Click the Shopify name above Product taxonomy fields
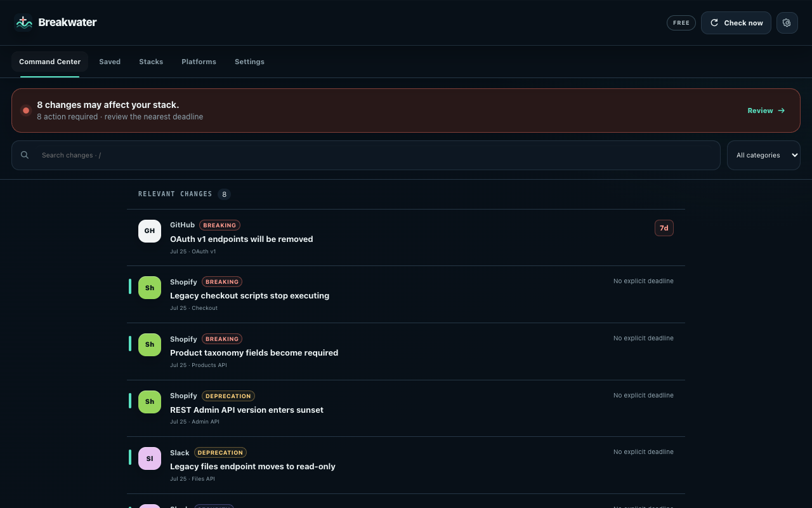This screenshot has width=812, height=508. (x=183, y=339)
